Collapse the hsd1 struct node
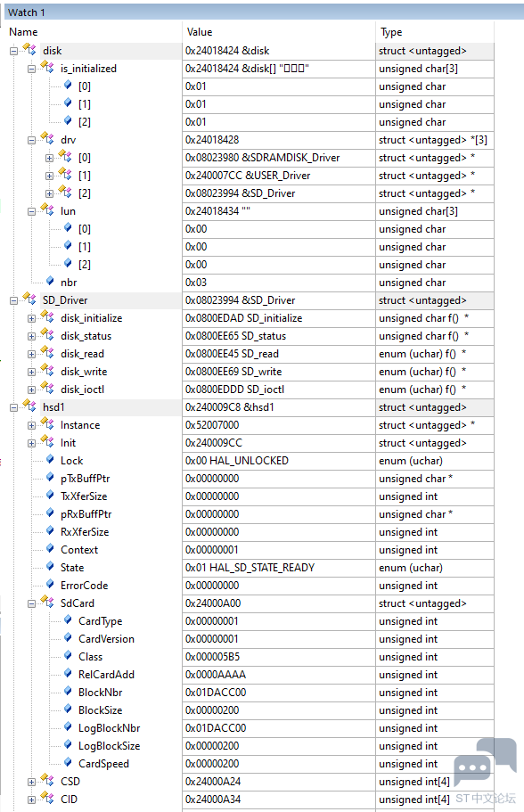This screenshot has height=812, width=524. point(14,407)
